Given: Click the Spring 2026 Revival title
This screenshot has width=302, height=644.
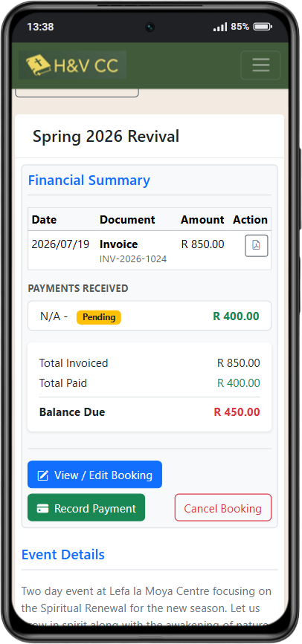Looking at the screenshot, I should point(106,137).
